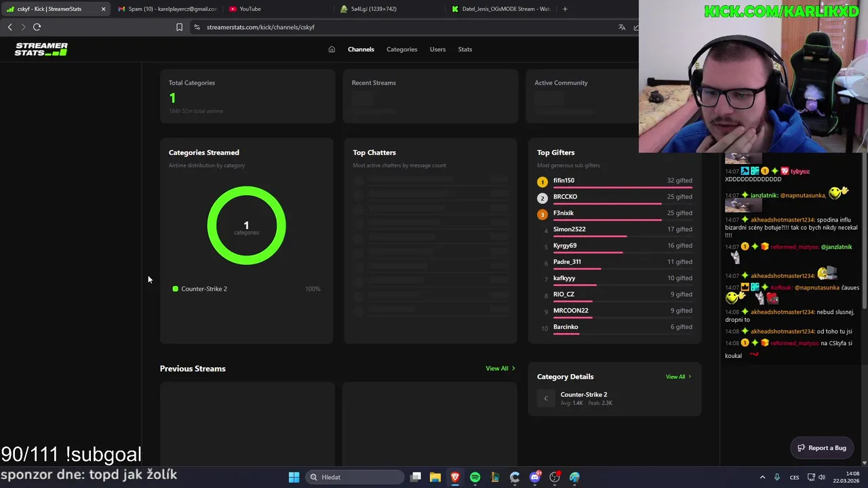Click the fifin150 pink gift progress bar
Image resolution: width=868 pixels, height=488 pixels.
(x=623, y=187)
